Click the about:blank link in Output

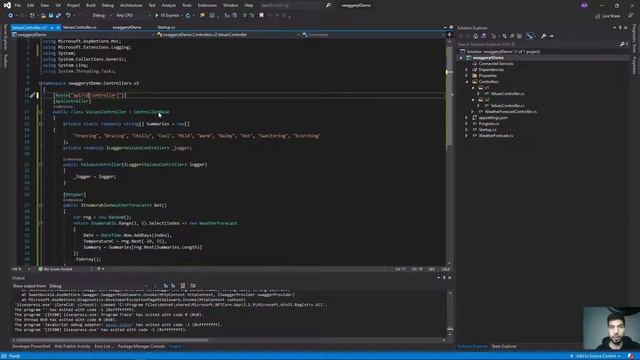tap(118, 325)
